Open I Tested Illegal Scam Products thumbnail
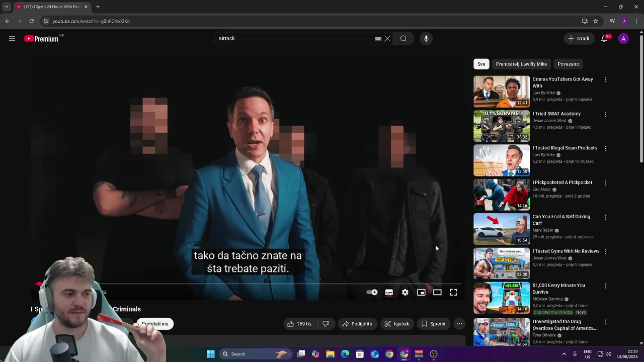The image size is (644, 362). click(x=502, y=160)
